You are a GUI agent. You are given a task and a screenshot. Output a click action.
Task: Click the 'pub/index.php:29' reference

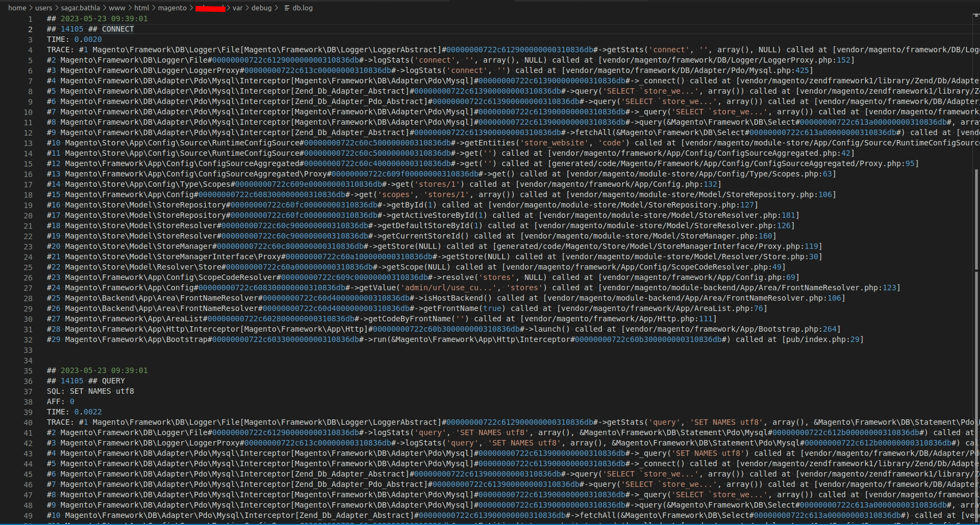point(823,339)
